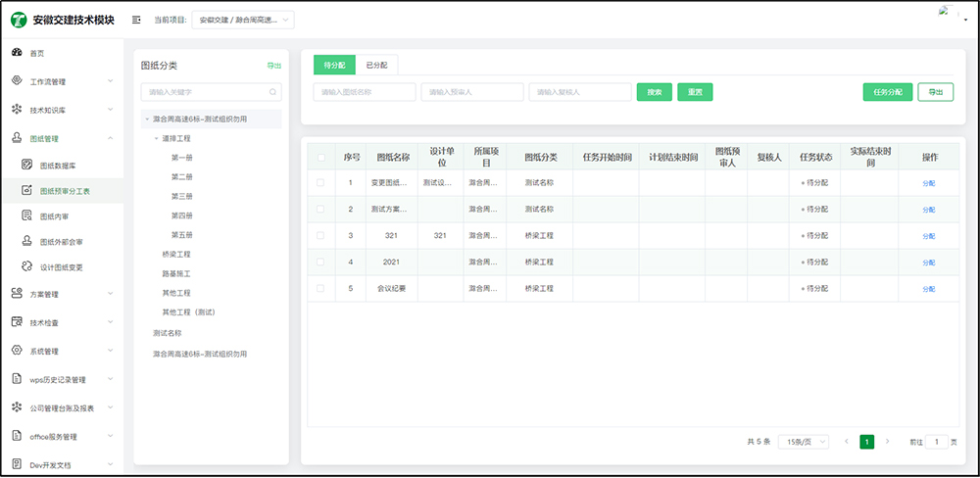Screen dimensions: 980x478
Task: Click the search magnifier in 图纸分类 keyword box
Action: pos(273,92)
